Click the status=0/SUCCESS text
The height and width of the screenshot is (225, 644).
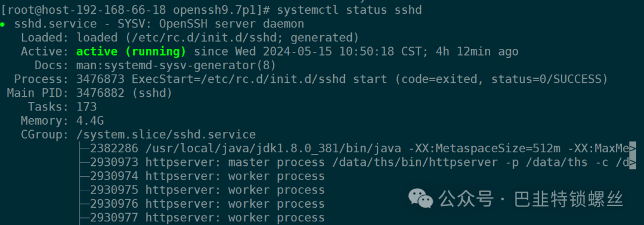(543, 79)
